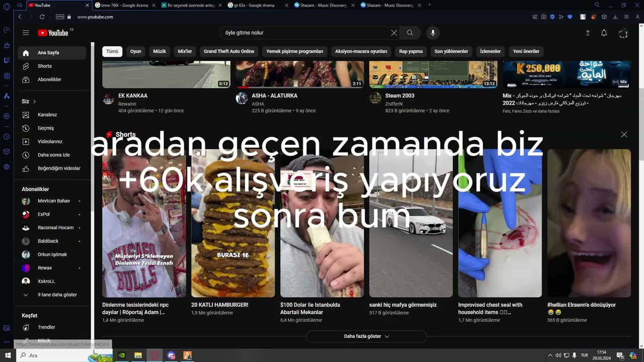Select the Müzik filter chip

pos(159,51)
